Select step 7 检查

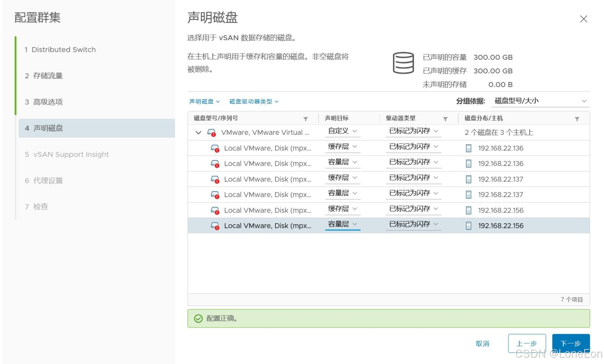click(36, 207)
